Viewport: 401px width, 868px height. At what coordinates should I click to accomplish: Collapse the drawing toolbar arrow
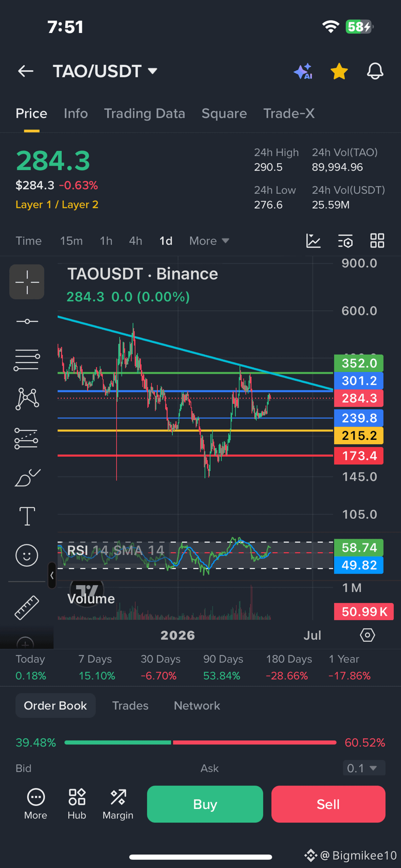click(x=52, y=575)
